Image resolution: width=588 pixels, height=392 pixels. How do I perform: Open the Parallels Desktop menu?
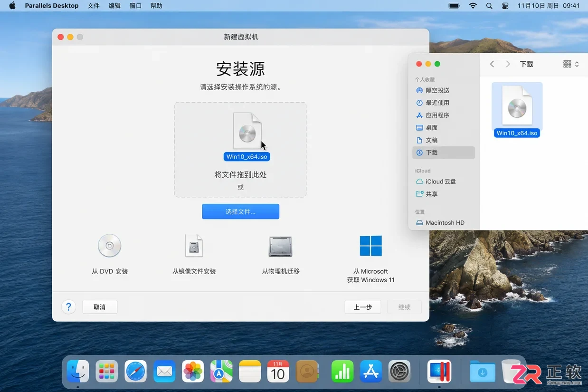pos(52,6)
